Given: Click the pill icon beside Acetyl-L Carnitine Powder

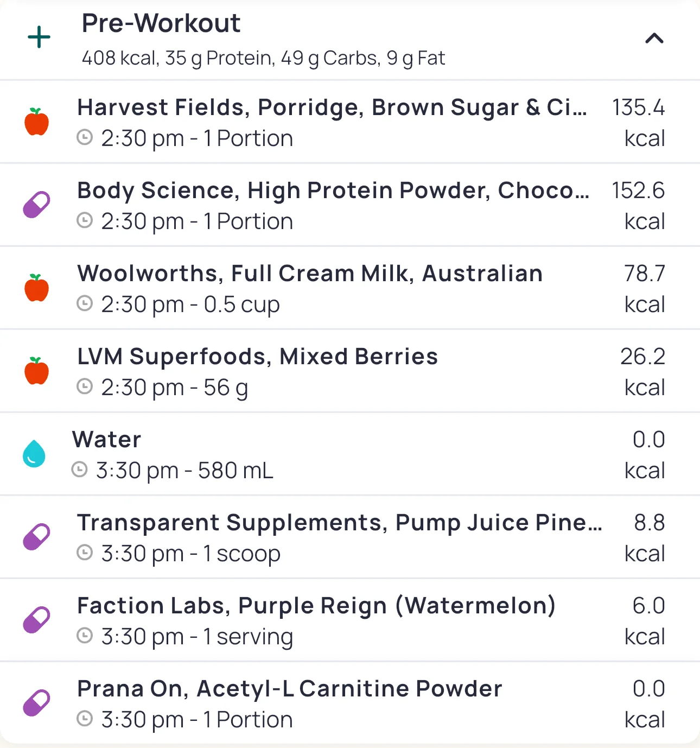Looking at the screenshot, I should click(x=37, y=703).
